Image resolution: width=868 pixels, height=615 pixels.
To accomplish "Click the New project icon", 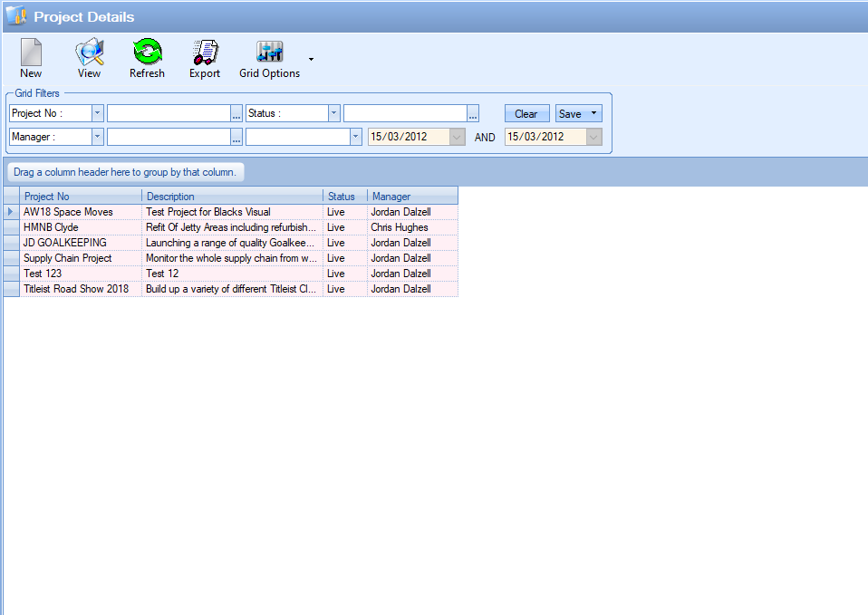I will tap(31, 59).
